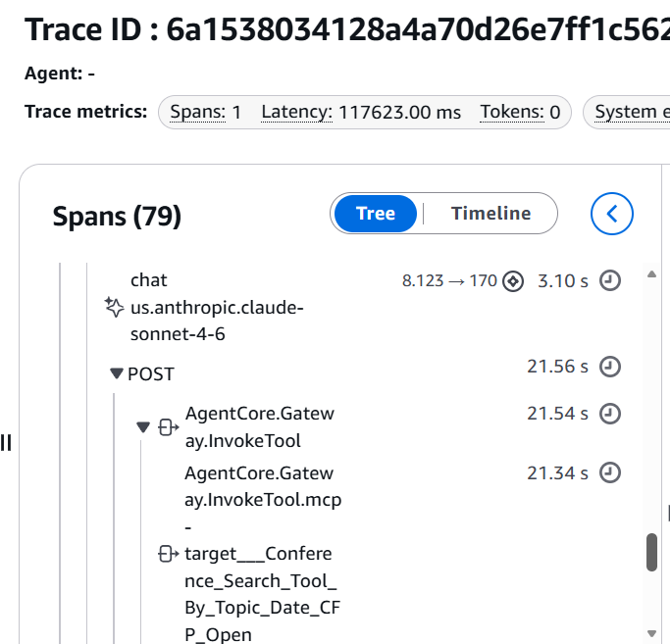The image size is (670, 644).
Task: Click the 8.123 → 170 token count
Action: pyautogui.click(x=449, y=281)
